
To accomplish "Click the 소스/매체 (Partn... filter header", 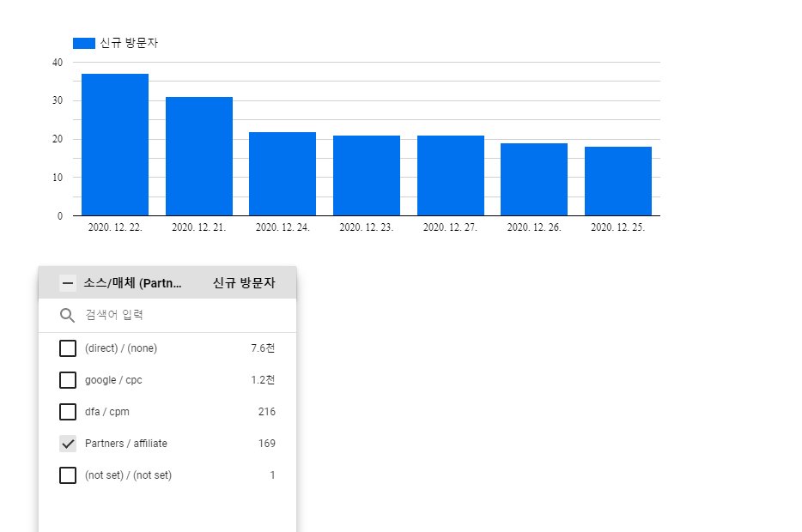I will coord(132,283).
